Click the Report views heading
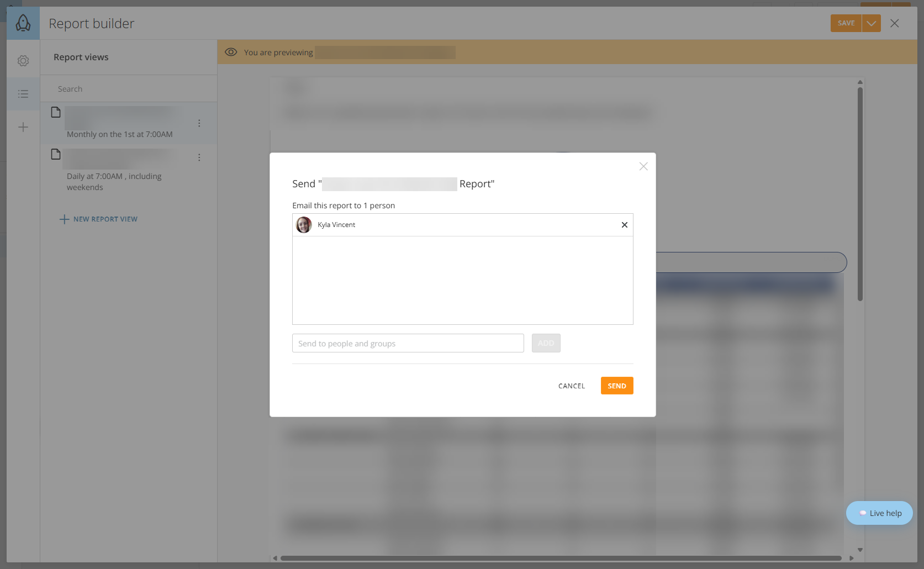Screen dimensions: 924x569 (81, 57)
